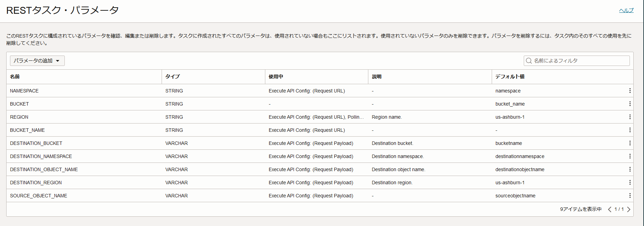Viewport: 644px width, 226px height.
Task: Click the ヘルプ link
Action: tap(626, 10)
